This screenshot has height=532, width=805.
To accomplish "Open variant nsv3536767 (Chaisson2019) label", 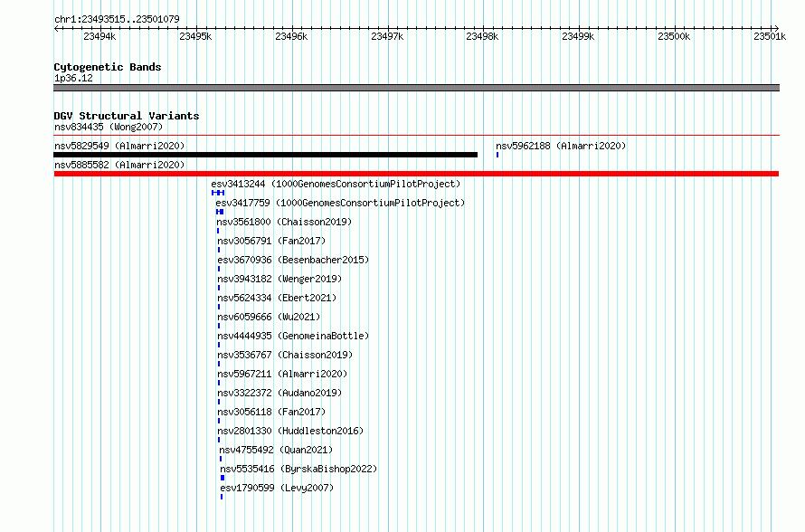I will coord(285,355).
